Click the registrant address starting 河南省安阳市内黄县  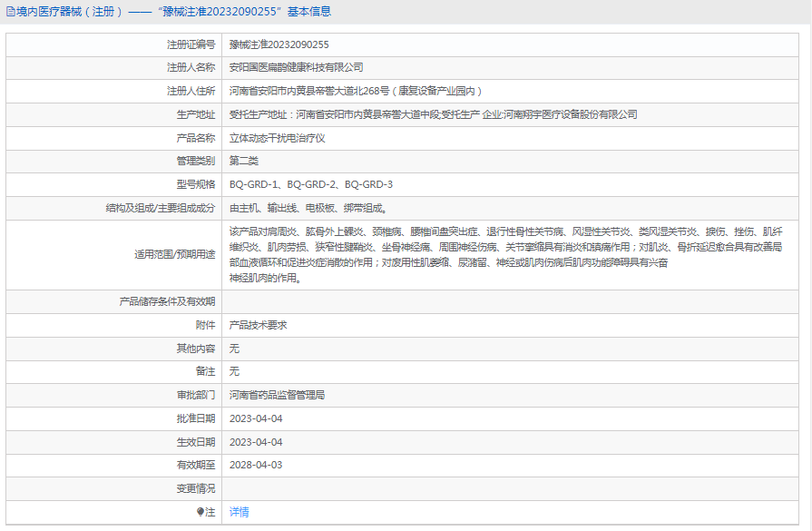click(x=356, y=92)
